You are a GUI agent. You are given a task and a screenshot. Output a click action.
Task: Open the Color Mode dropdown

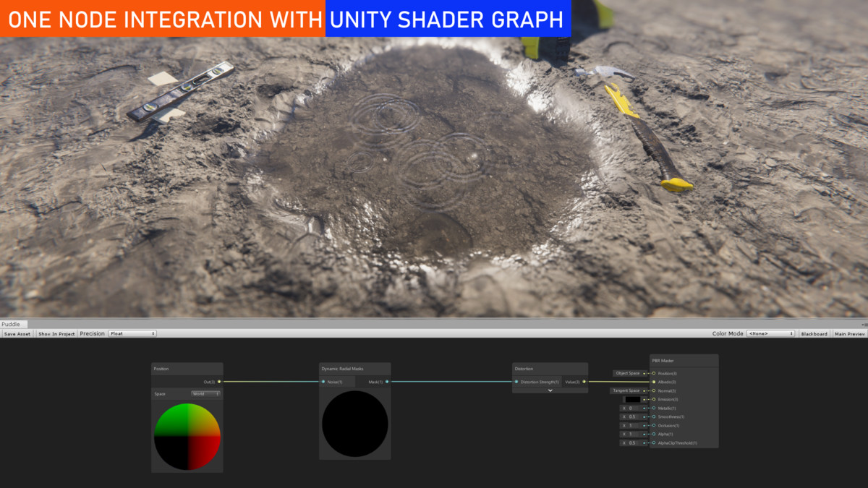771,333
